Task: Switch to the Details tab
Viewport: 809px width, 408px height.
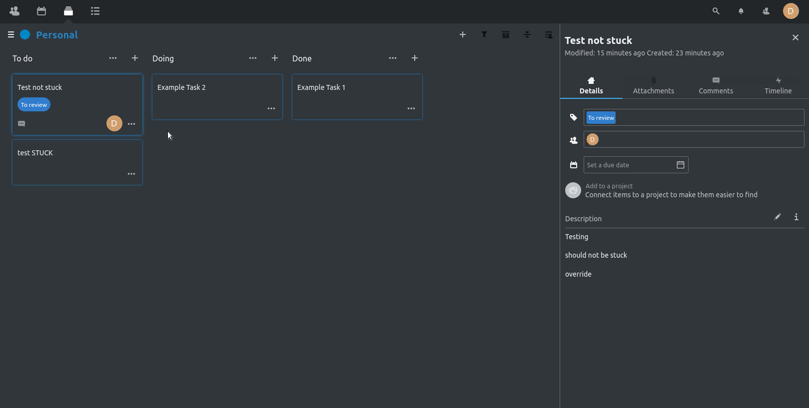Action: point(591,86)
